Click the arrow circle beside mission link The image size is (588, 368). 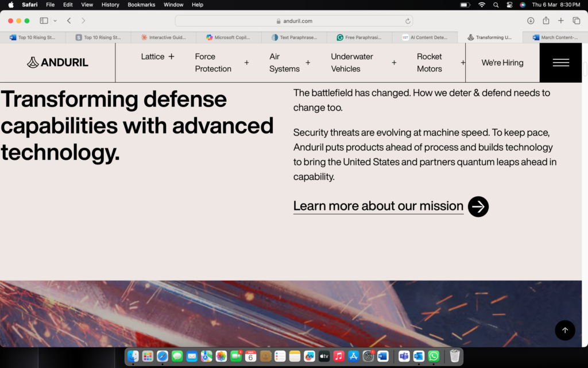click(x=478, y=206)
